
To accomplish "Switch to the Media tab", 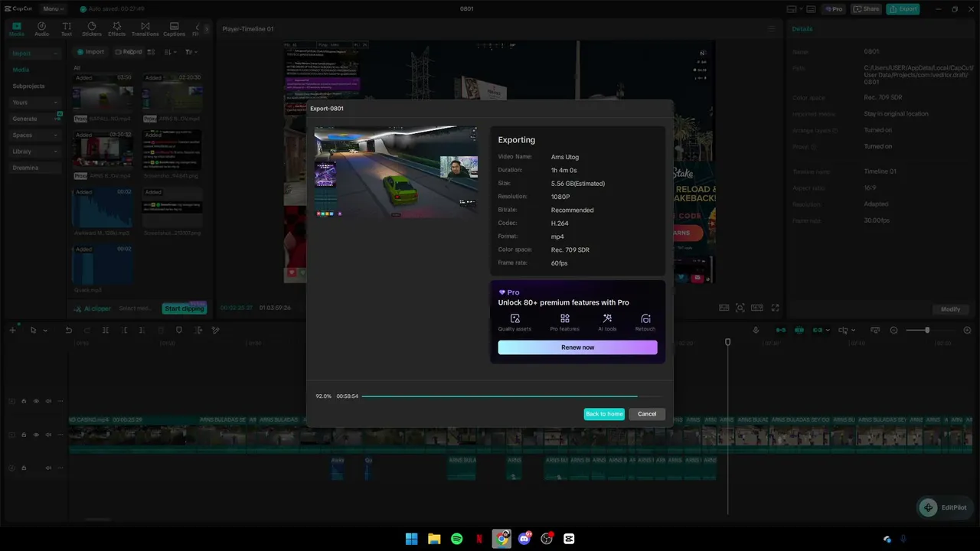I will [x=16, y=29].
